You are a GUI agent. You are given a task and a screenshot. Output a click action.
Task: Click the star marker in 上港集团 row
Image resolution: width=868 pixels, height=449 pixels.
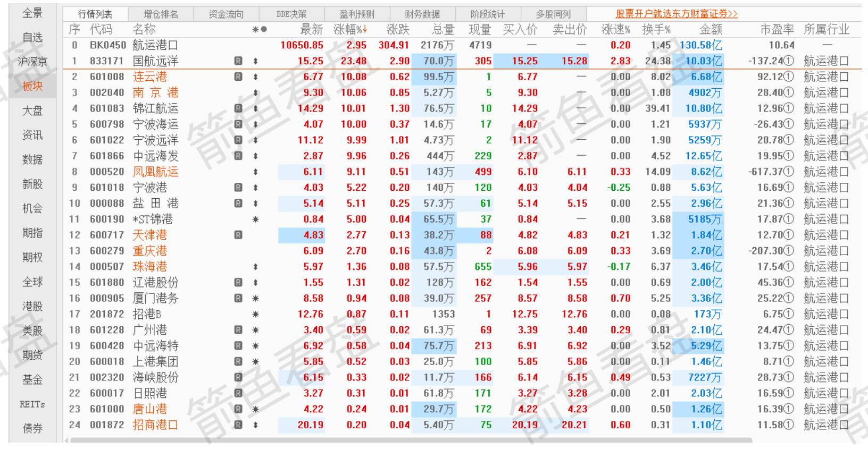pos(256,362)
